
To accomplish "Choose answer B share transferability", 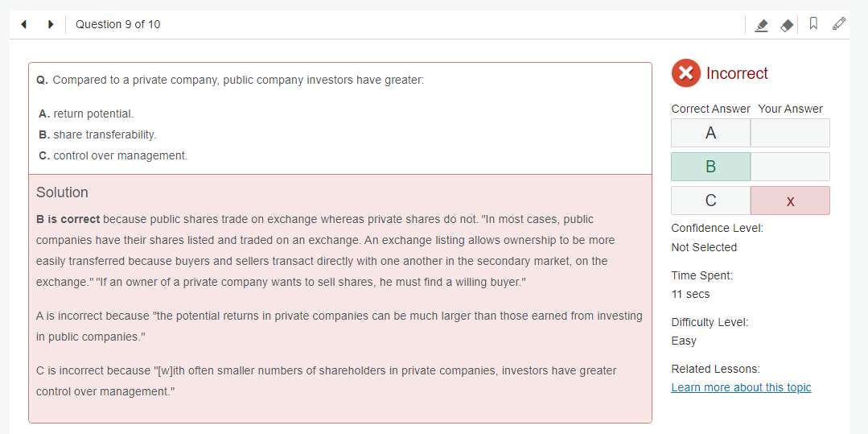I will pos(98,134).
